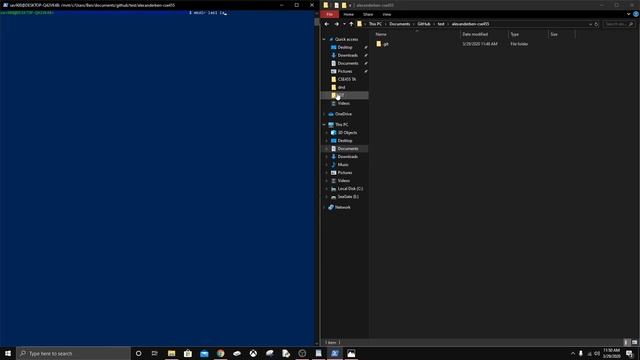The height and width of the screenshot is (360, 640).
Task: Open the SeaGate (E:) drive
Action: pos(348,197)
